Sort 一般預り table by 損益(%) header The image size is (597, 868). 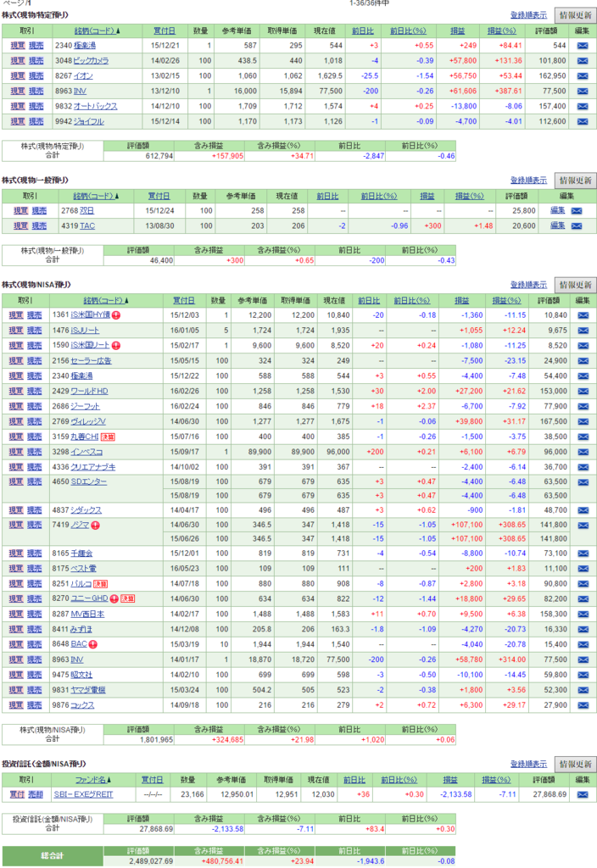(469, 196)
